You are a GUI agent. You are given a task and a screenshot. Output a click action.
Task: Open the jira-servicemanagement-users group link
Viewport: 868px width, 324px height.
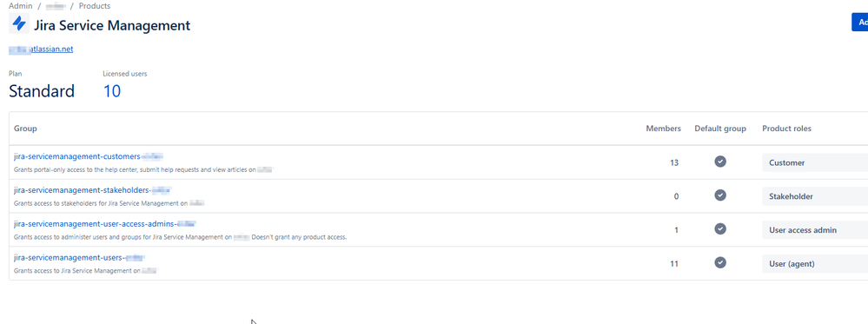pos(79,257)
